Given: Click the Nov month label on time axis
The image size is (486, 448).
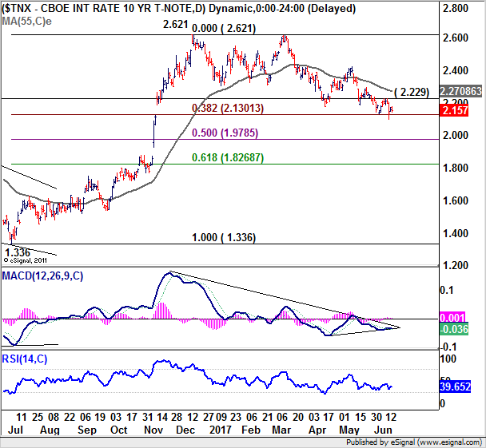Looking at the screenshot, I should [x=153, y=430].
